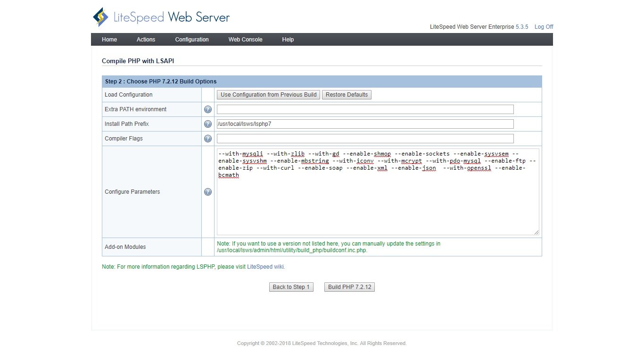Open the LiteSpeed wiki link
This screenshot has width=644, height=362.
(265, 267)
